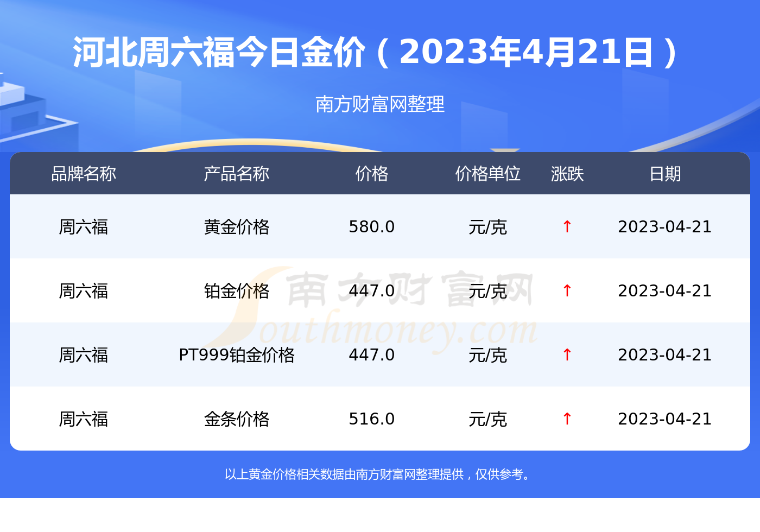Click 元/克 in the 金条价格 row
760x532 pixels.
[x=487, y=419]
